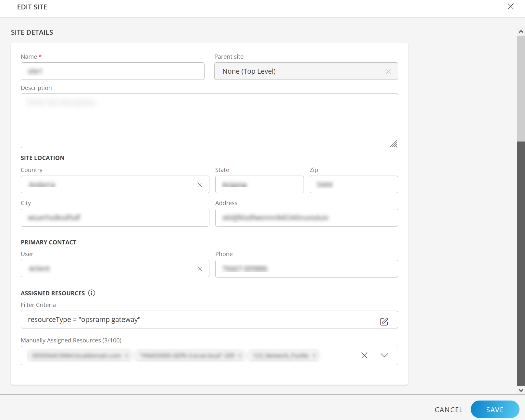The width and height of the screenshot is (525, 420).
Task: Clear all manually assigned resources
Action: coord(364,355)
